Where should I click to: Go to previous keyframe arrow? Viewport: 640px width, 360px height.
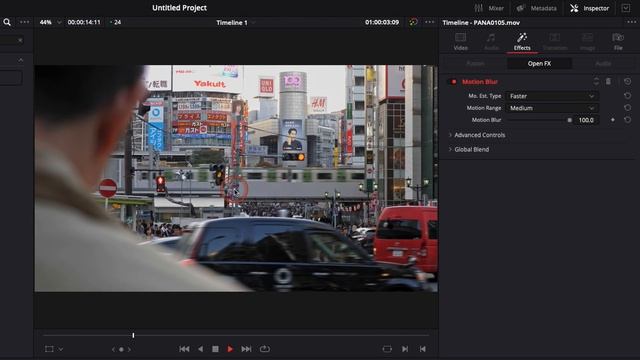click(113, 349)
